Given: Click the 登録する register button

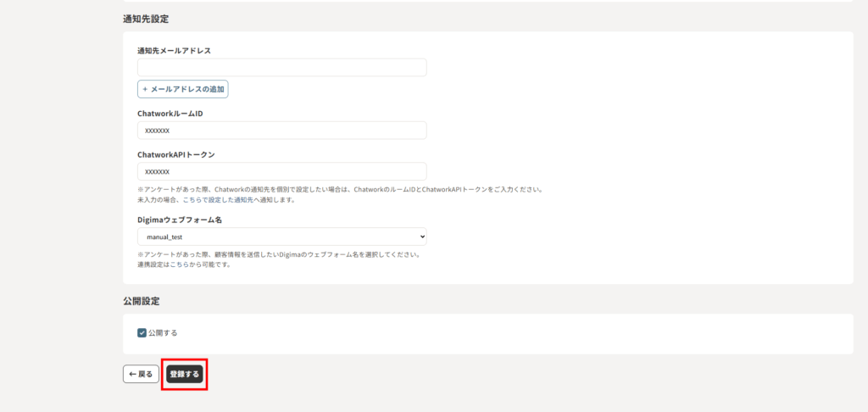Looking at the screenshot, I should click(x=184, y=374).
